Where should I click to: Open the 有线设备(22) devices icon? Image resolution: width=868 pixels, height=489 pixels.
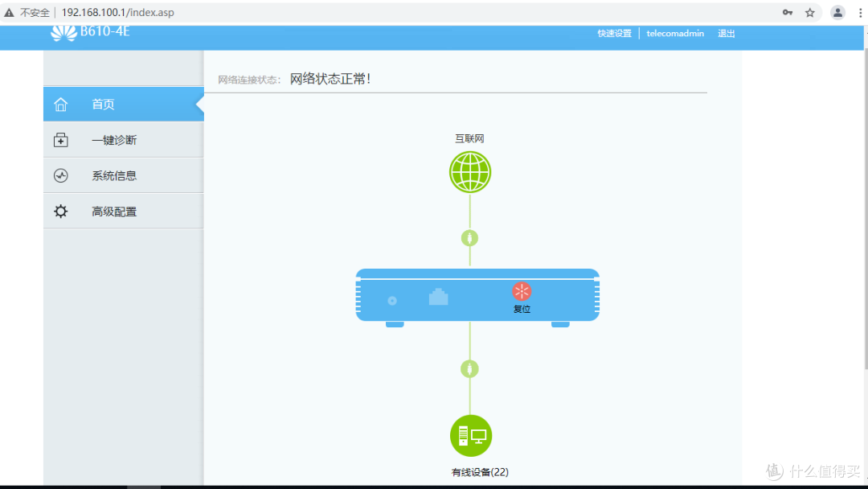[x=470, y=435]
